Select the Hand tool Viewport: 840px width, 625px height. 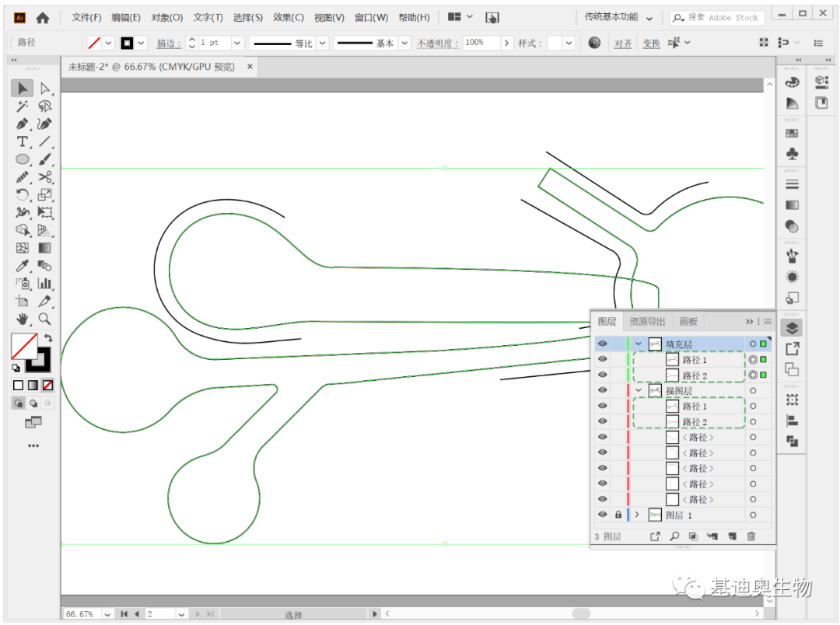pos(22,319)
